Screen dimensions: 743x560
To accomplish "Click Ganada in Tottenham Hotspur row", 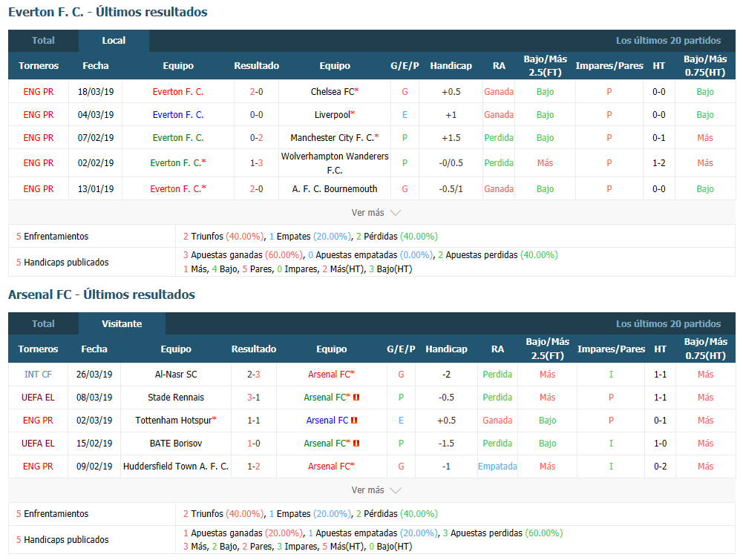I will (497, 421).
